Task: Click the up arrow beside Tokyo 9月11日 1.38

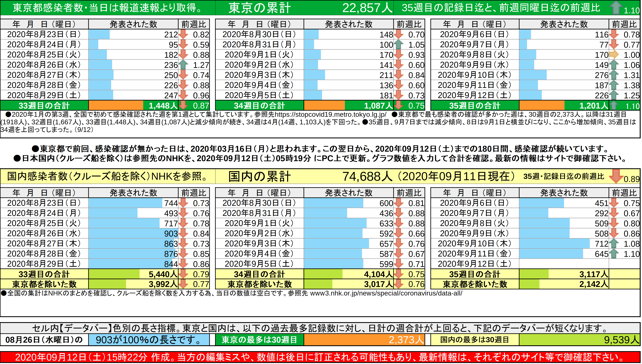Action: click(614, 85)
